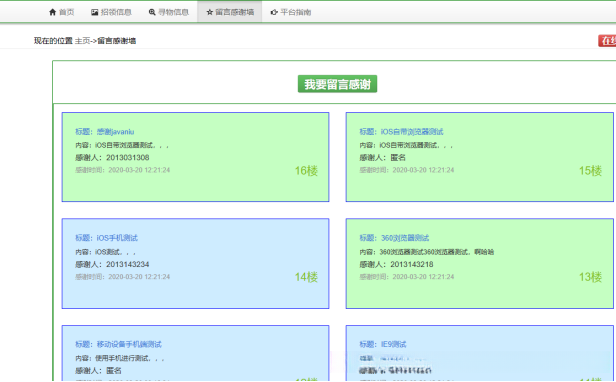
Task: Click the 主页 breadcrumb link
Action: 82,41
